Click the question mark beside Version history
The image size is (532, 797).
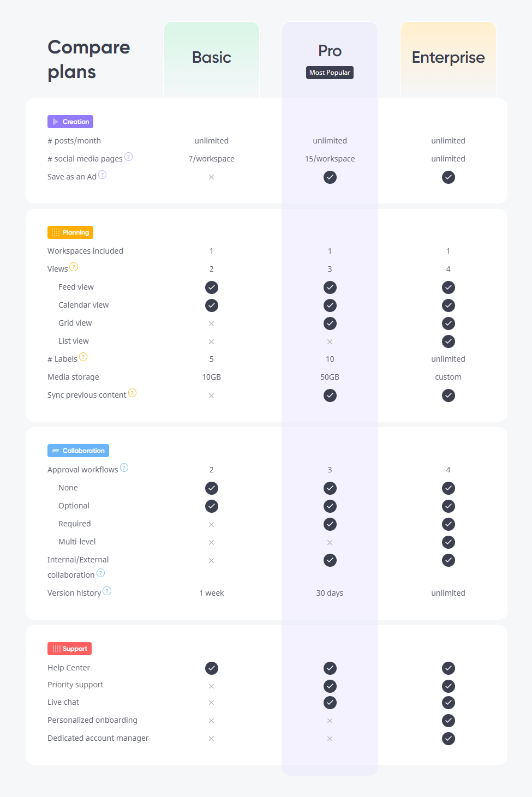click(x=107, y=591)
